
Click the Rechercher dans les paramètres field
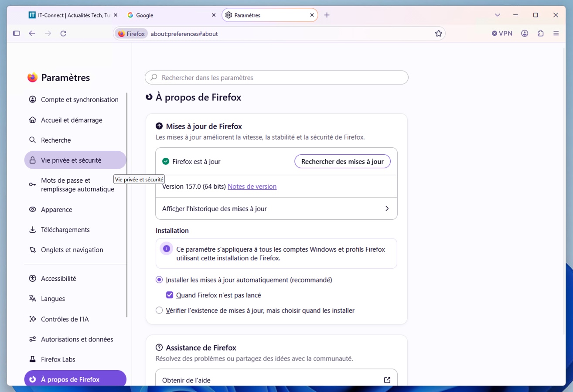click(x=276, y=78)
